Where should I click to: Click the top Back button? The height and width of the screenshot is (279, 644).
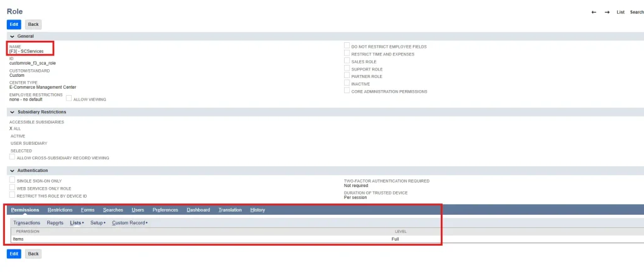coord(33,25)
